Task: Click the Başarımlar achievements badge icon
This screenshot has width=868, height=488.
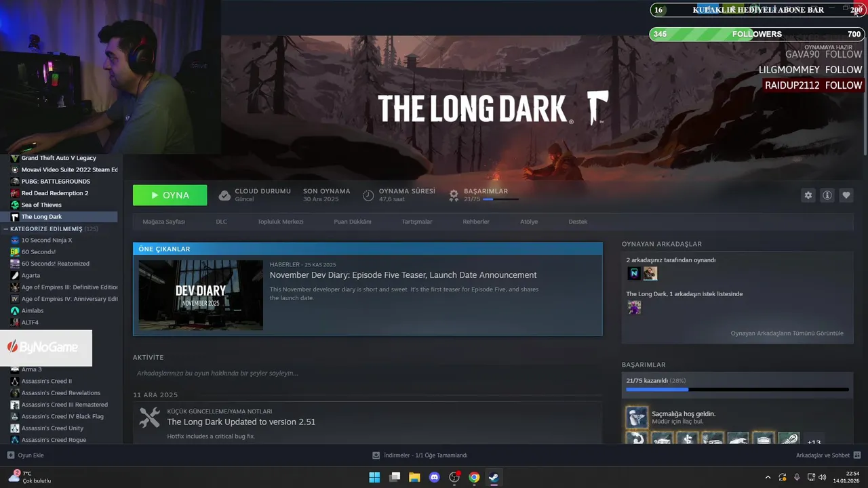Action: tap(454, 195)
